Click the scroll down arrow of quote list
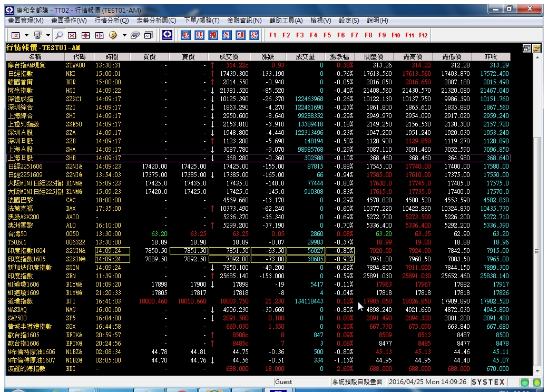This screenshot has width=548, height=392. pos(537,371)
